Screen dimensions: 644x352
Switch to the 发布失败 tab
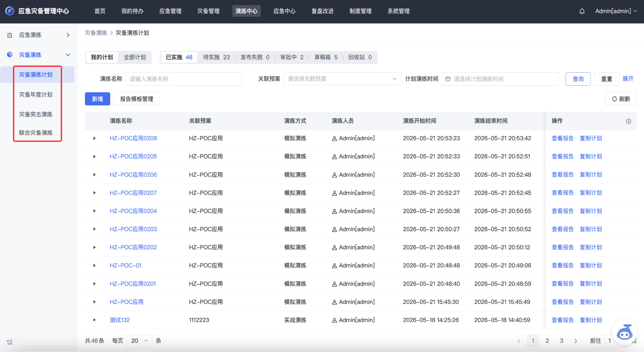pyautogui.click(x=255, y=57)
